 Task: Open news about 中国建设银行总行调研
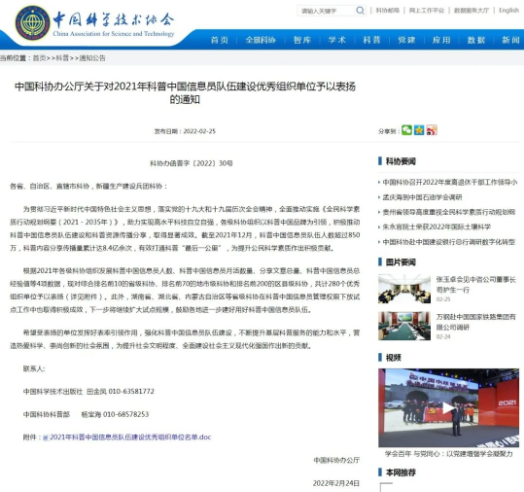coord(448,242)
